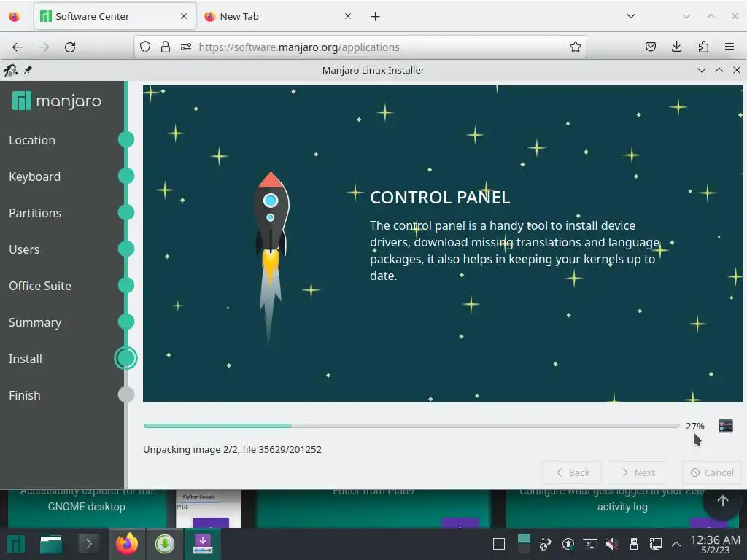The height and width of the screenshot is (560, 747).
Task: Expand hidden system tray icons arrow
Action: [676, 544]
